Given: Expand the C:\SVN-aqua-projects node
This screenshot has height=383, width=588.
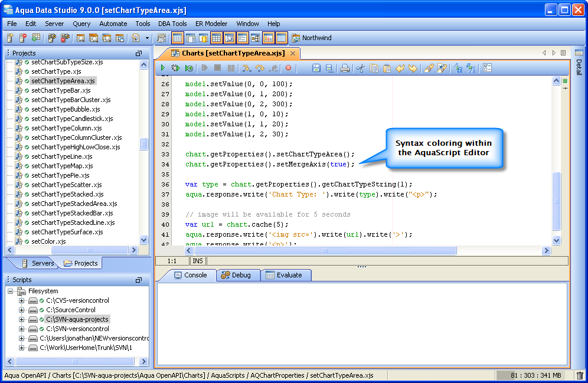Looking at the screenshot, I should 22,319.
